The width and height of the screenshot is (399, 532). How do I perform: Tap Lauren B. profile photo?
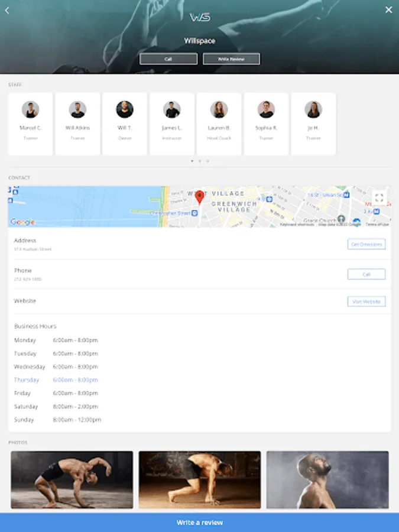coord(219,109)
